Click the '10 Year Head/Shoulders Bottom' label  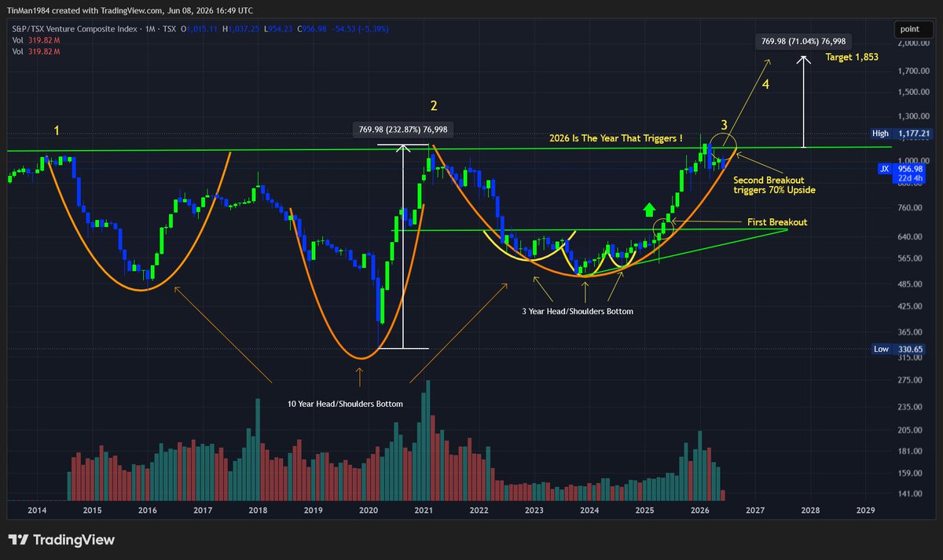[346, 404]
